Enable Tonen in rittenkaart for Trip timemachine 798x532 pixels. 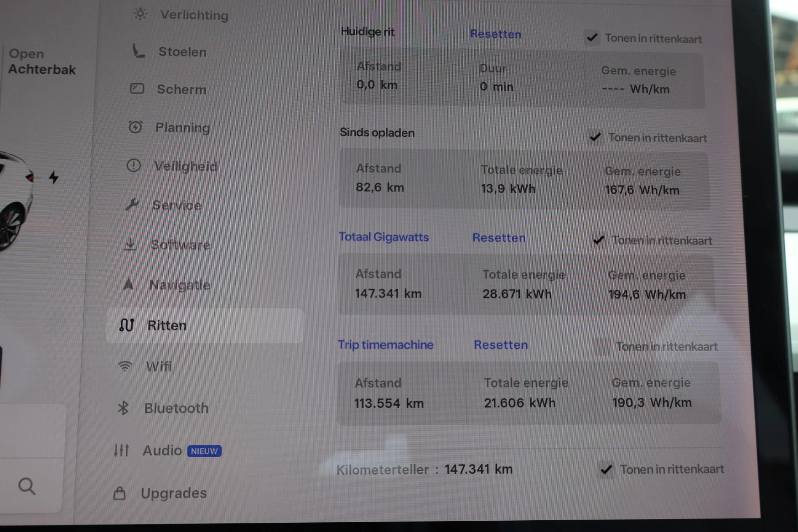tap(602, 346)
